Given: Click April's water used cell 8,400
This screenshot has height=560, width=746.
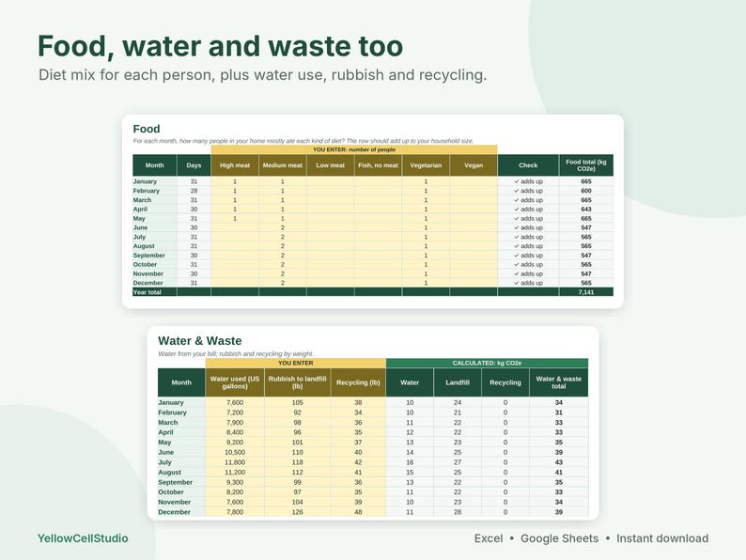Looking at the screenshot, I should click(x=235, y=432).
